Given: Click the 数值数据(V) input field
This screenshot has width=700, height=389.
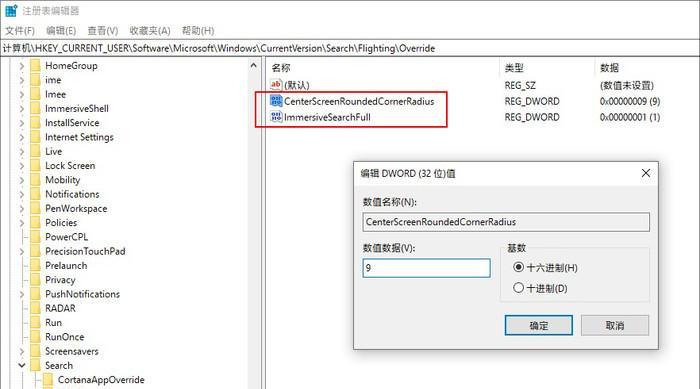Looking at the screenshot, I should point(426,268).
